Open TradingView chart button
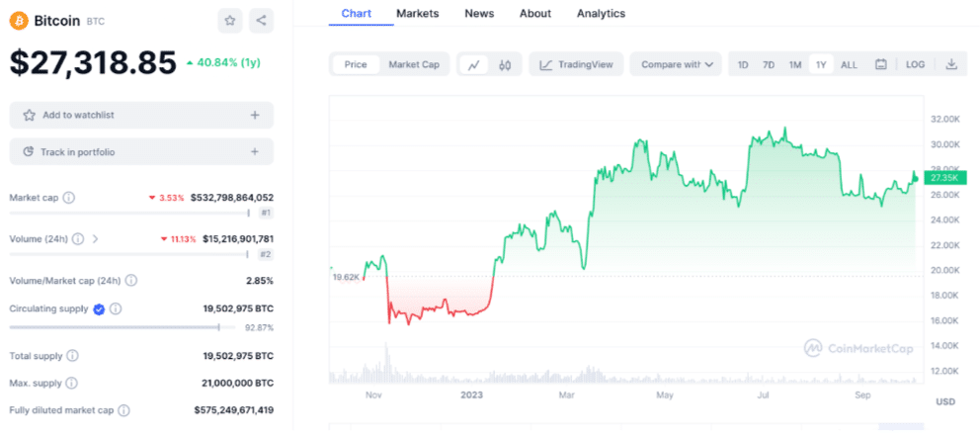980x438 pixels. pyautogui.click(x=576, y=64)
